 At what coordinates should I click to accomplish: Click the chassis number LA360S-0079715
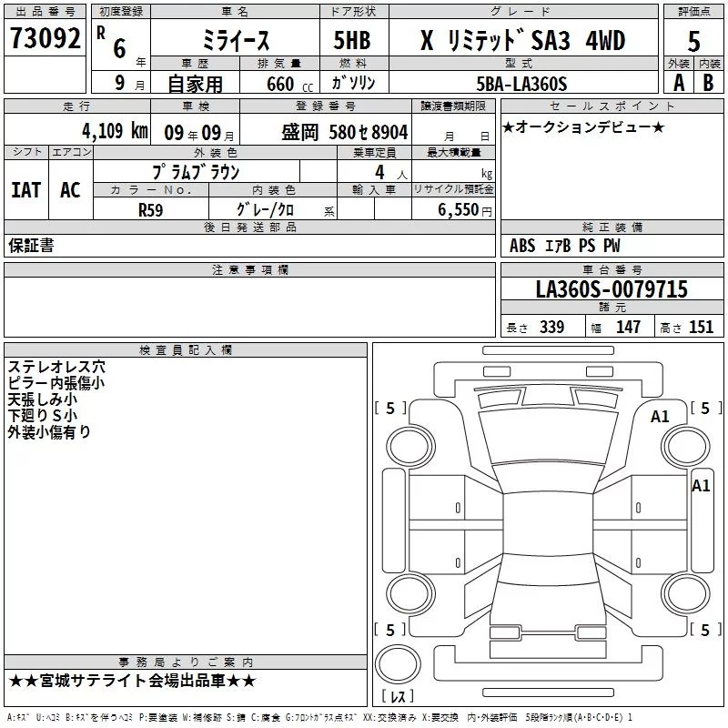pos(611,289)
